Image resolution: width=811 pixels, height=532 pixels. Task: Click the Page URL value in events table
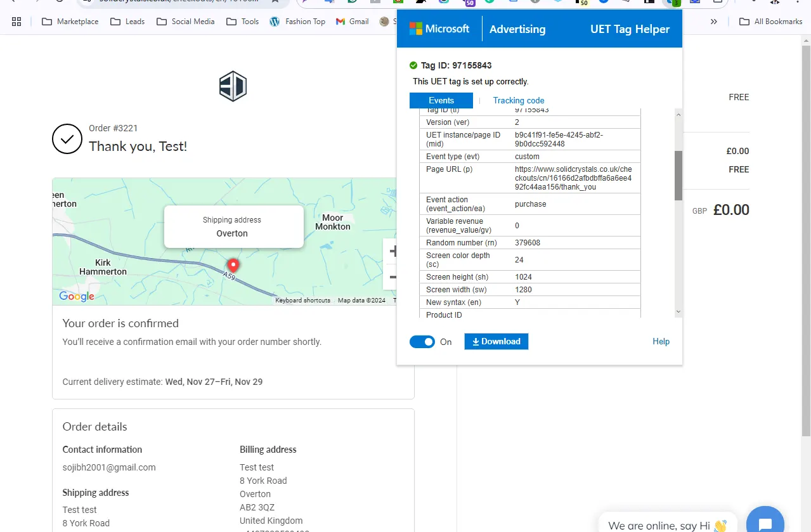(573, 178)
